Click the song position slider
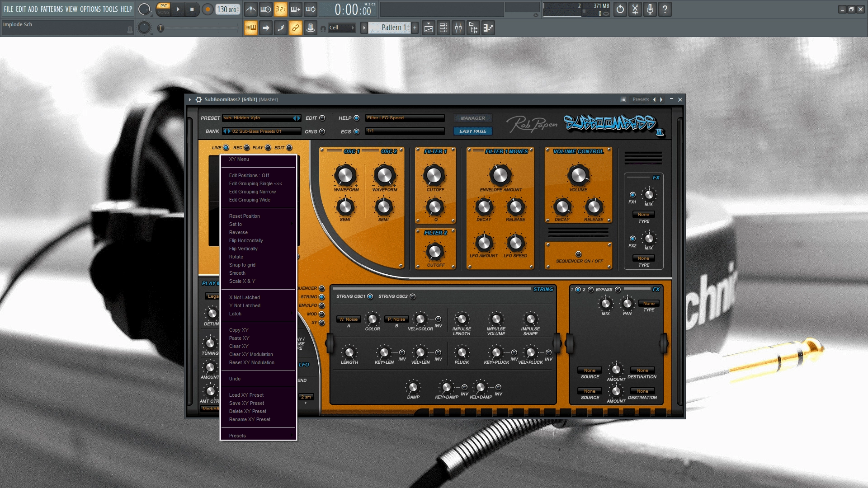This screenshot has width=868, height=488. click(198, 28)
